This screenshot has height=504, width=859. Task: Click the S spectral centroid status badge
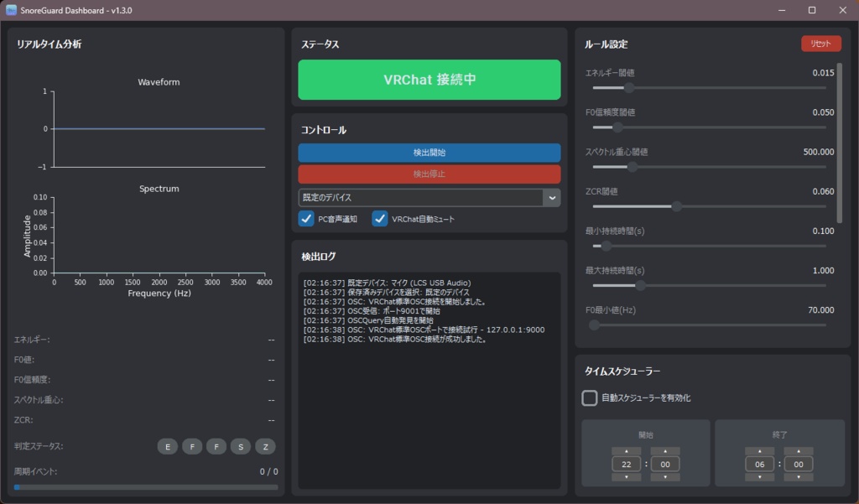click(x=240, y=446)
